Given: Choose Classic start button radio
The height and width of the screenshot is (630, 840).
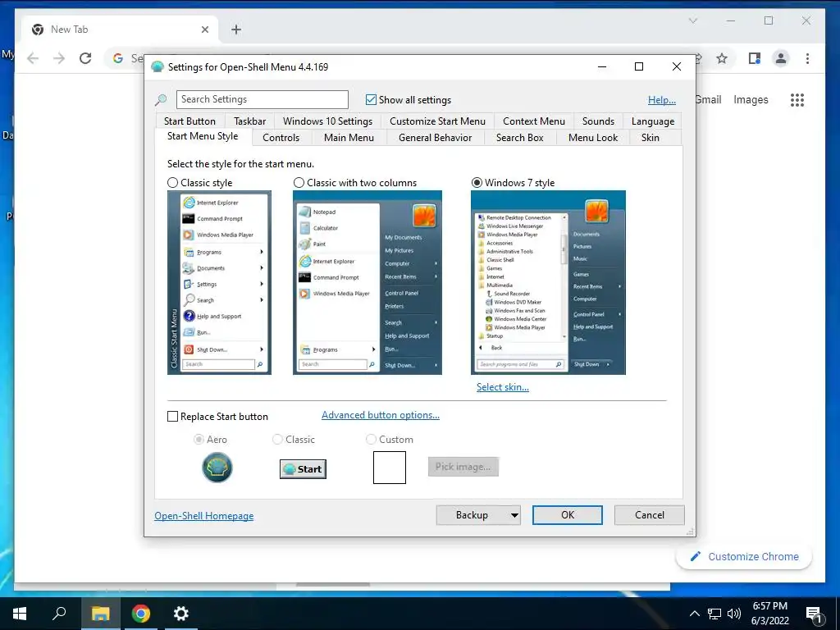Looking at the screenshot, I should pyautogui.click(x=277, y=440).
